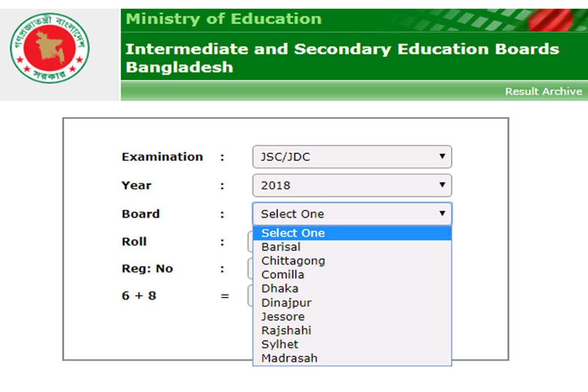Choose Madrasah board option
The height and width of the screenshot is (392, 588).
(289, 358)
